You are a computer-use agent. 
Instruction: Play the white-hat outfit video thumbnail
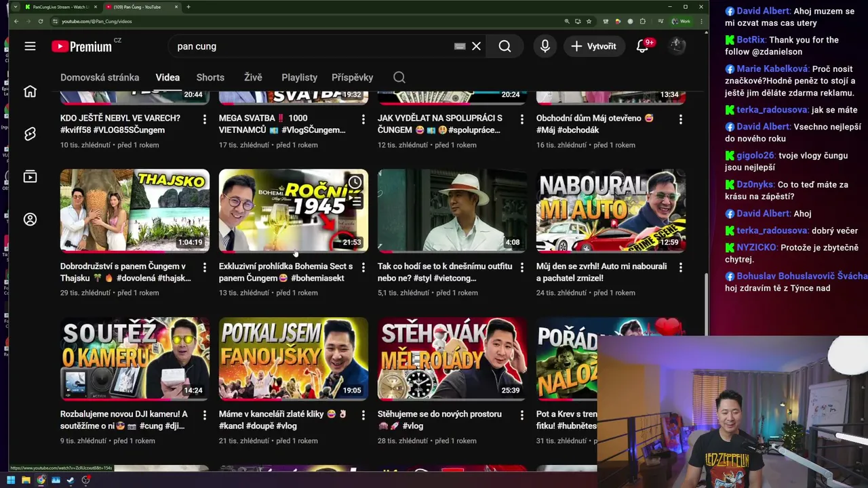(x=452, y=210)
